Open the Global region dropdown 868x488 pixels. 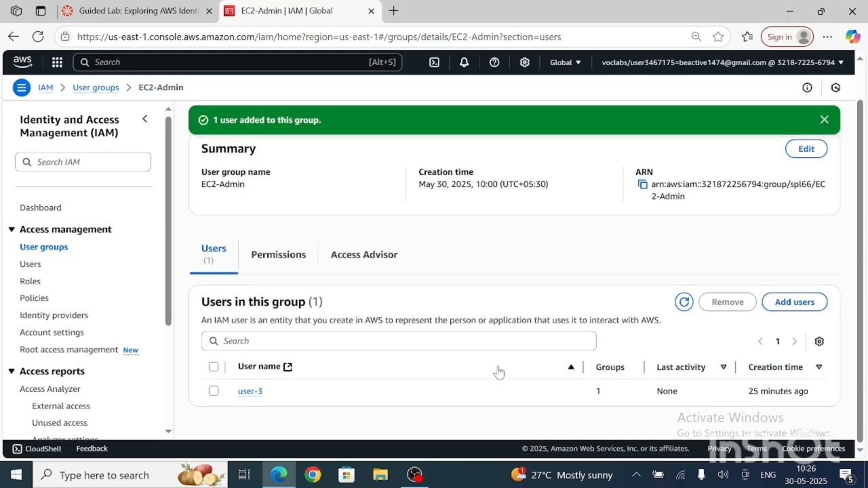[x=565, y=62]
